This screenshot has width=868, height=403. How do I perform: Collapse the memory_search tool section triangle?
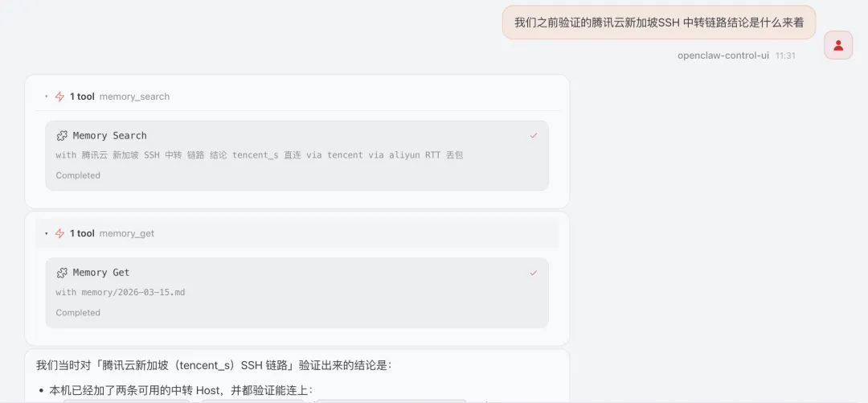tap(46, 97)
